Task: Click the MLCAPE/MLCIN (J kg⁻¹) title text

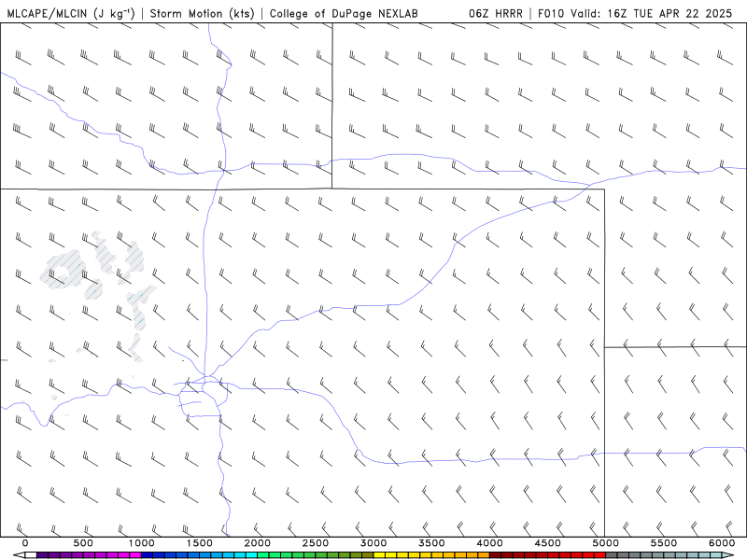Action: click(71, 13)
